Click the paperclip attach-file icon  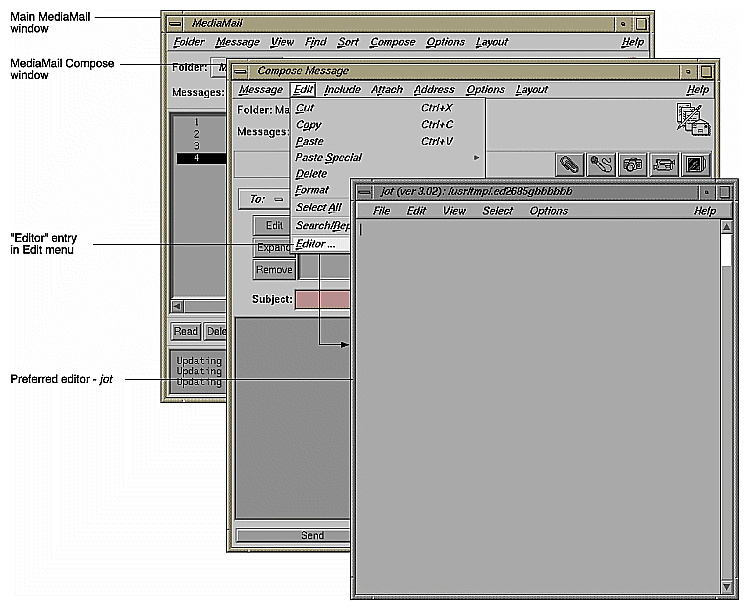[x=569, y=165]
